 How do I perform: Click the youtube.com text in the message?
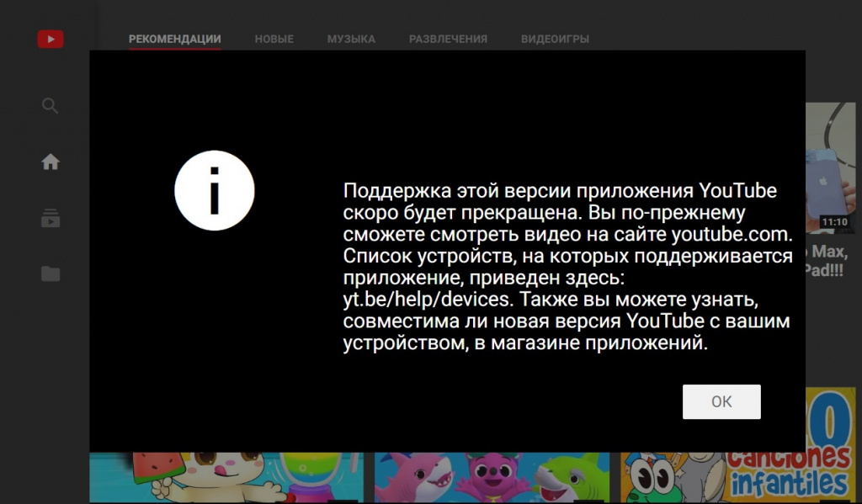pyautogui.click(x=732, y=233)
